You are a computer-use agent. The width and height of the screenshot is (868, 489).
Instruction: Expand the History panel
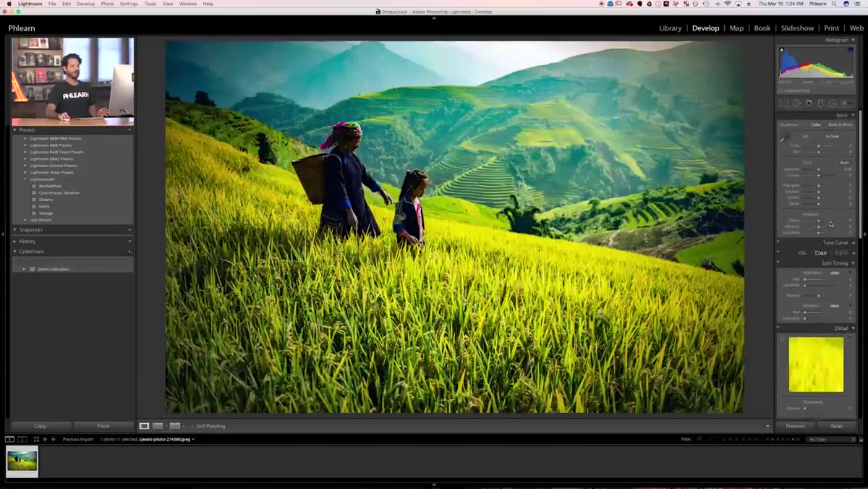click(15, 241)
